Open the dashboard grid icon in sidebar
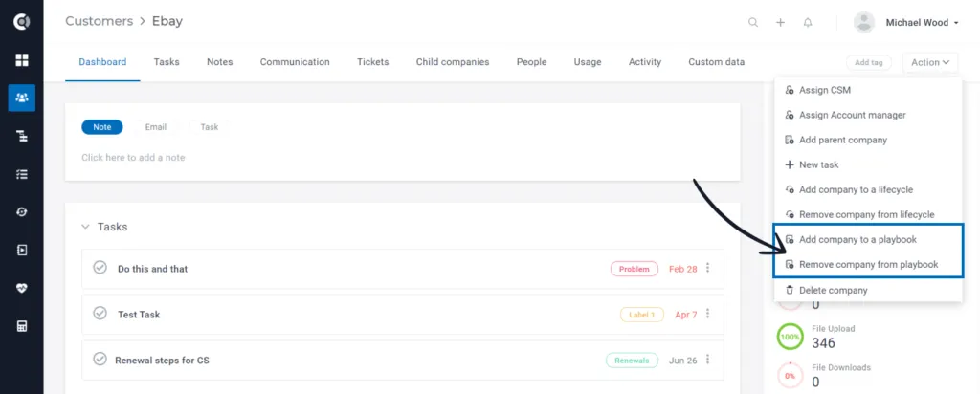980x394 pixels. point(22,60)
